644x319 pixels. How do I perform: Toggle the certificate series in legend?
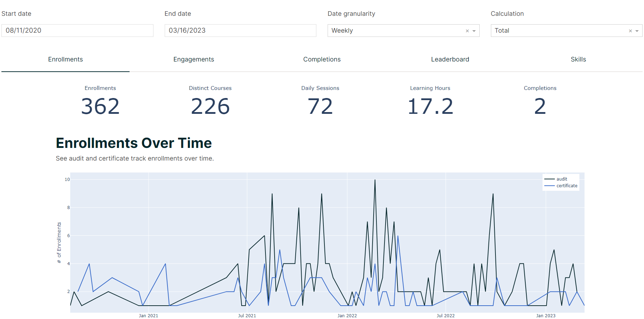coord(561,186)
